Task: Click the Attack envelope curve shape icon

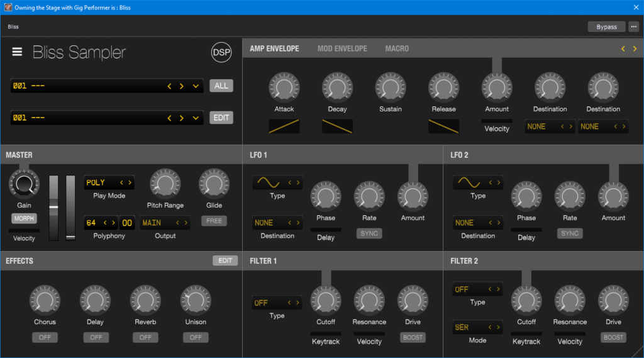Action: [x=284, y=126]
